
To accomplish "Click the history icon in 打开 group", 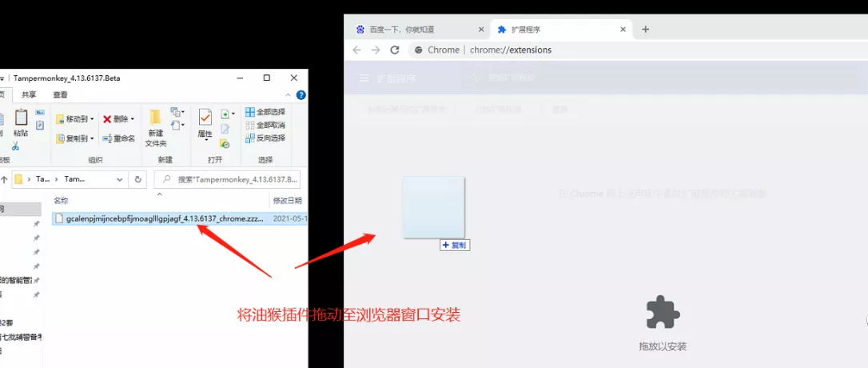I will pos(225,143).
